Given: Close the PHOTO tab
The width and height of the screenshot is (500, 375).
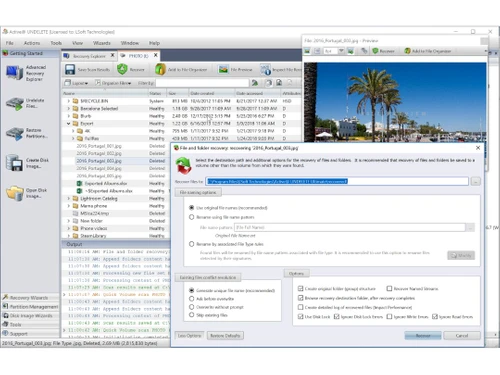Looking at the screenshot, I should coord(156,55).
